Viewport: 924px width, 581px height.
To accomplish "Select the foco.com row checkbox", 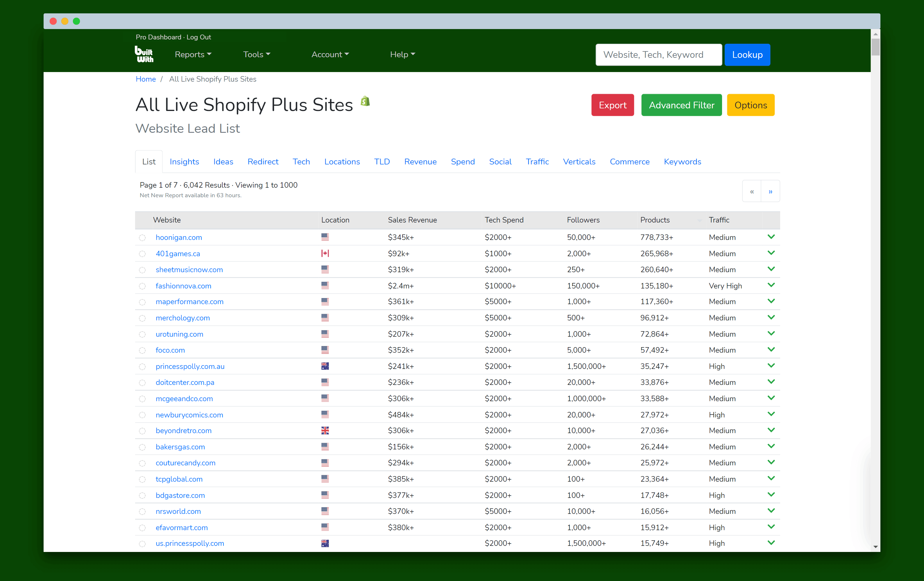I will click(x=142, y=351).
